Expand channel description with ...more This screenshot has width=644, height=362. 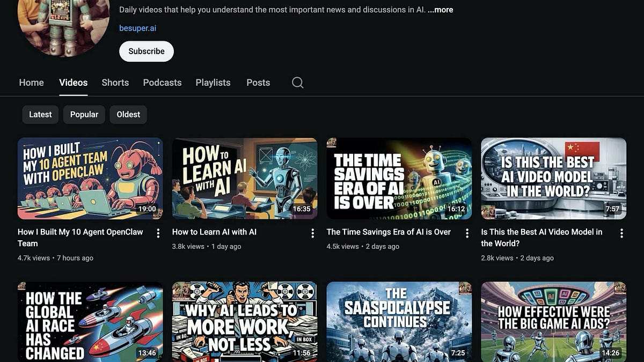click(x=440, y=10)
